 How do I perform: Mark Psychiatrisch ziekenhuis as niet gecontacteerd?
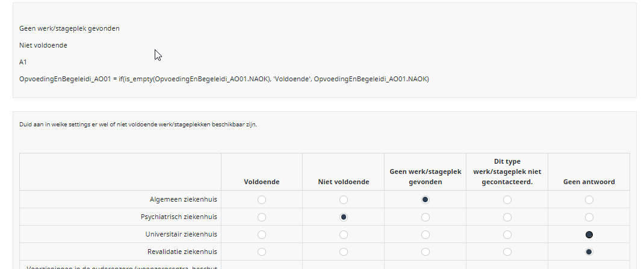point(507,217)
